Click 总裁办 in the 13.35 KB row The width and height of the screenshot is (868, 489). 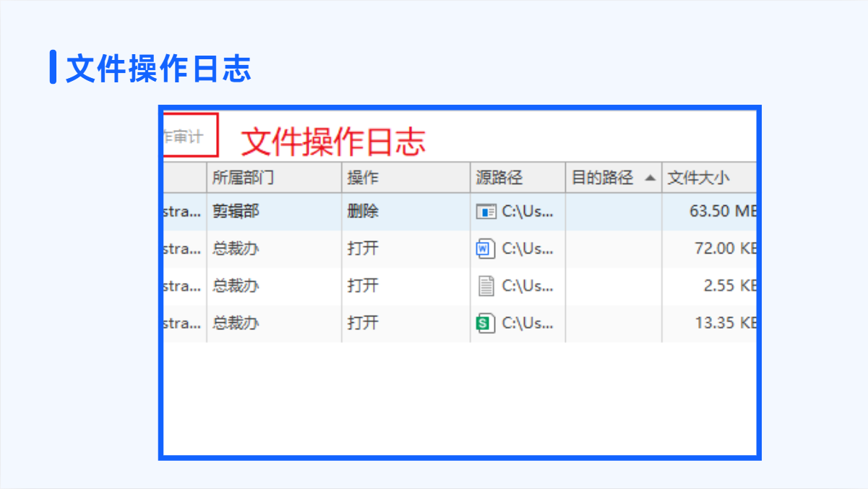236,324
